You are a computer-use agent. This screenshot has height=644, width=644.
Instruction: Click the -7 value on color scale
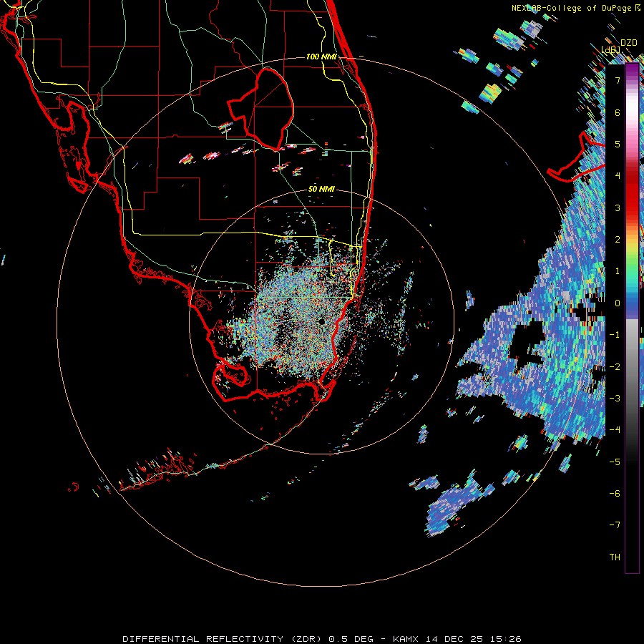(615, 525)
